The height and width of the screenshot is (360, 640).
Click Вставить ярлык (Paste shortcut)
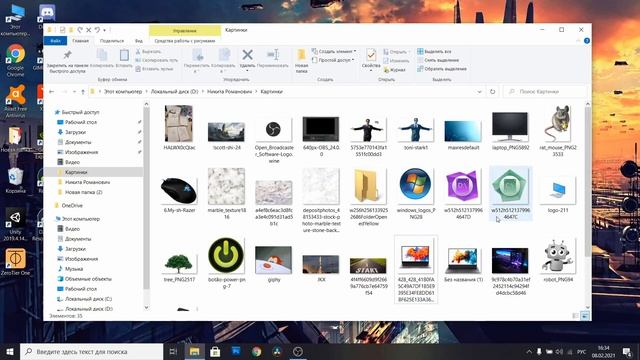[154, 69]
